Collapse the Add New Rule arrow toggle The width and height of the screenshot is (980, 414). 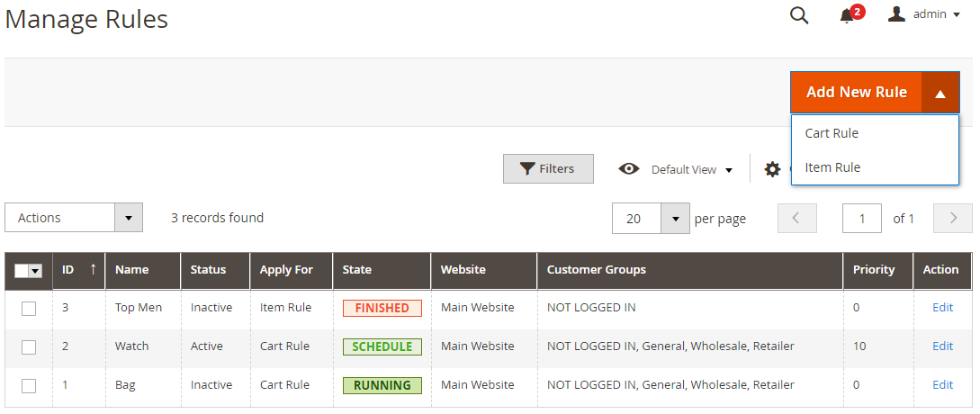pyautogui.click(x=940, y=93)
